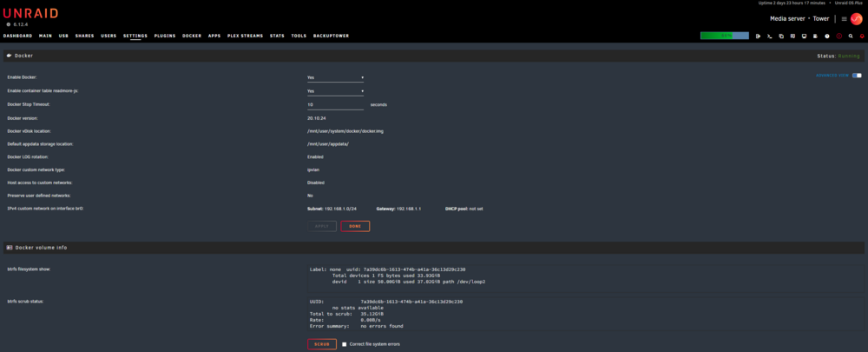This screenshot has width=868, height=352.
Task: Click the Docker whale icon in header
Action: click(x=9, y=56)
